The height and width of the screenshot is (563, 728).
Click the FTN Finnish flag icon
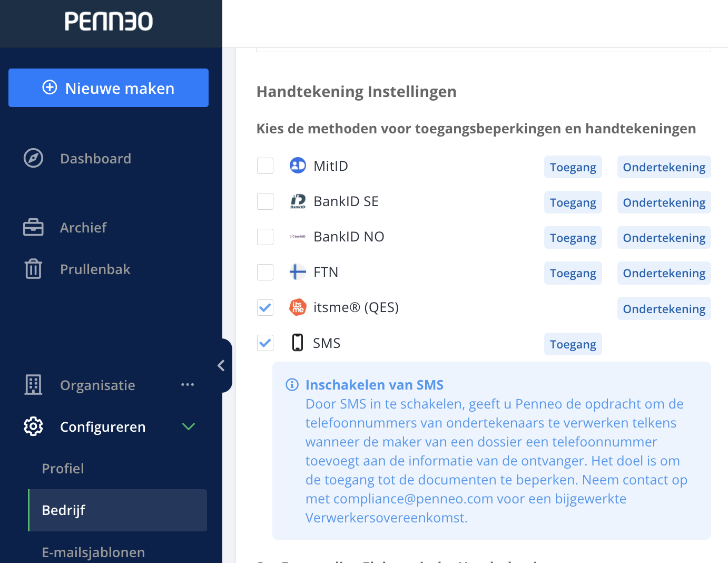coord(298,272)
